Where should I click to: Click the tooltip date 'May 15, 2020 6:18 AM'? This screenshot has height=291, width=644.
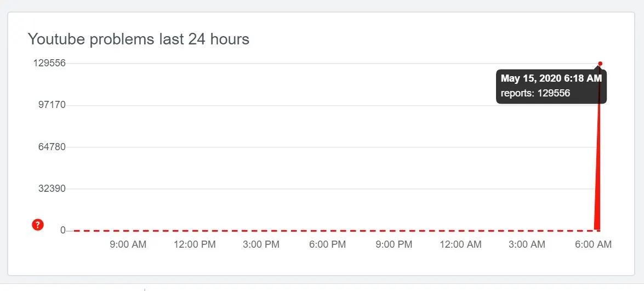pyautogui.click(x=551, y=79)
